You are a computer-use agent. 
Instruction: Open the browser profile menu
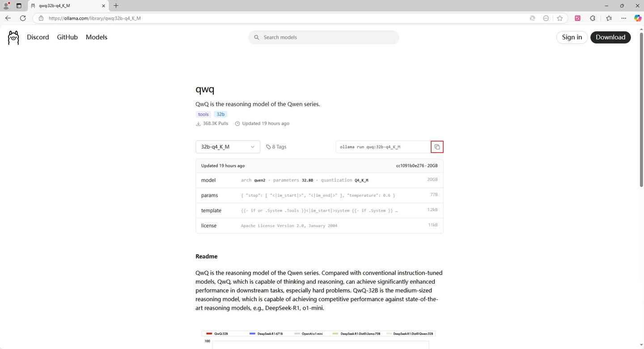click(6, 6)
